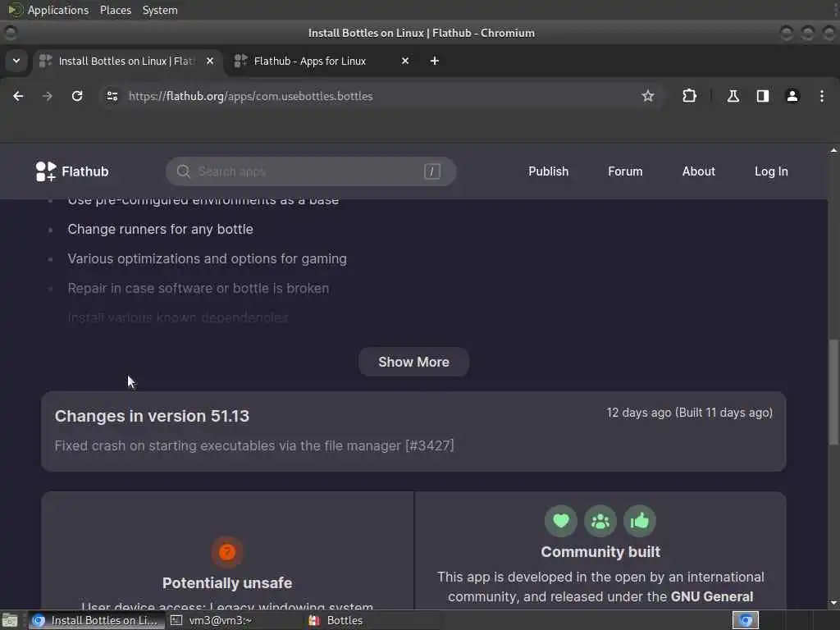This screenshot has height=630, width=840.
Task: Click the slash shortcut badge in search
Action: coord(431,171)
